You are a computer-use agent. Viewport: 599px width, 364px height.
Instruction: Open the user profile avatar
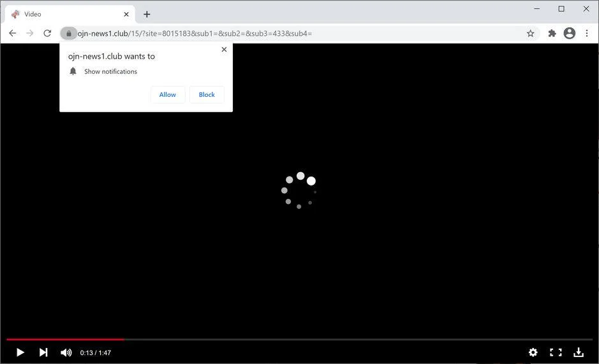point(569,33)
